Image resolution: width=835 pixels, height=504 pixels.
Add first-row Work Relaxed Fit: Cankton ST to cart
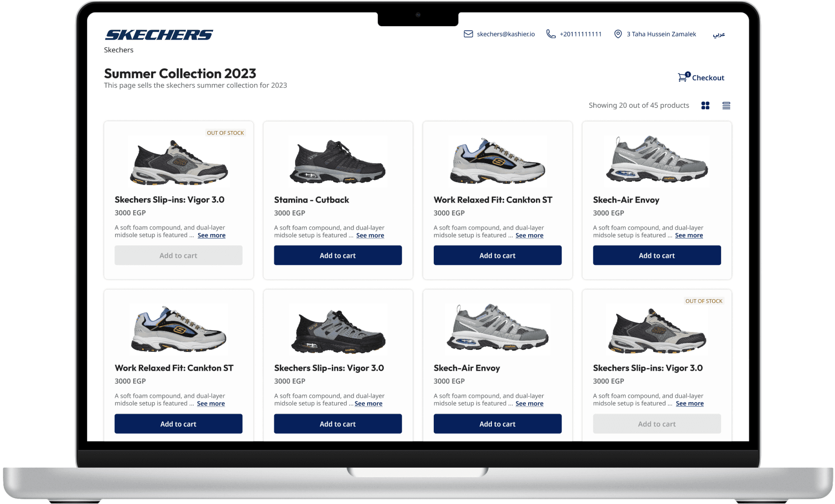click(x=497, y=255)
